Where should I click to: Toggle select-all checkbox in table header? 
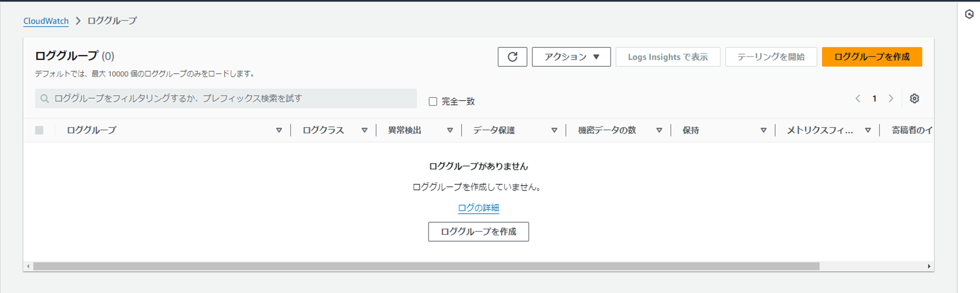point(39,130)
